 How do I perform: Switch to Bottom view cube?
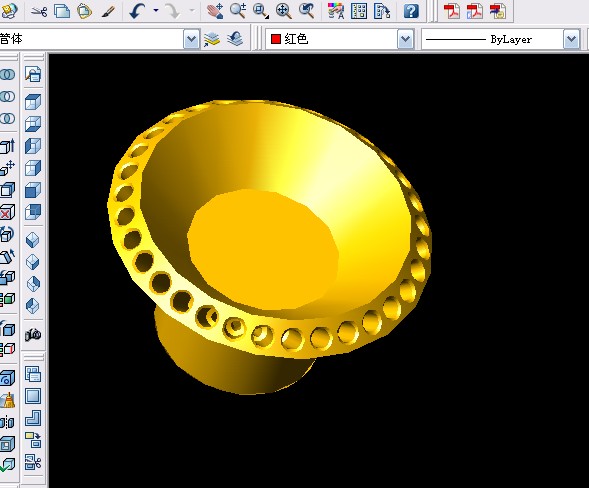[33, 124]
